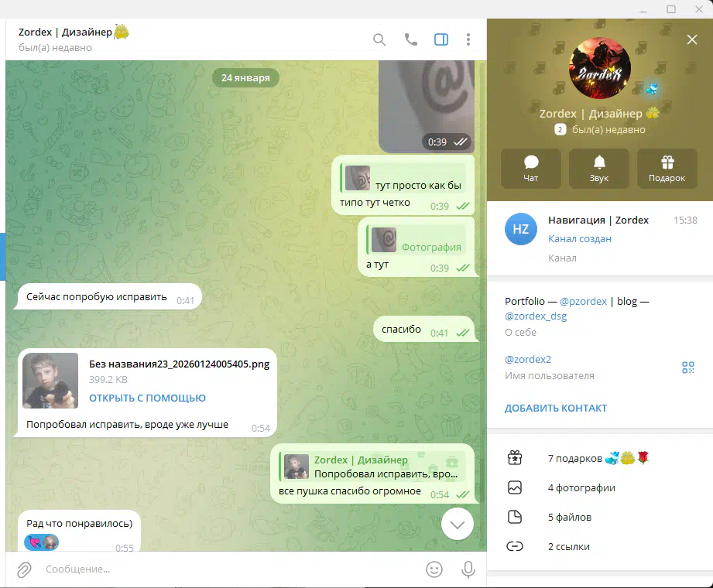Click ДОБАВИТЬ КОНТАКТ
The image size is (713, 588).
(x=555, y=408)
